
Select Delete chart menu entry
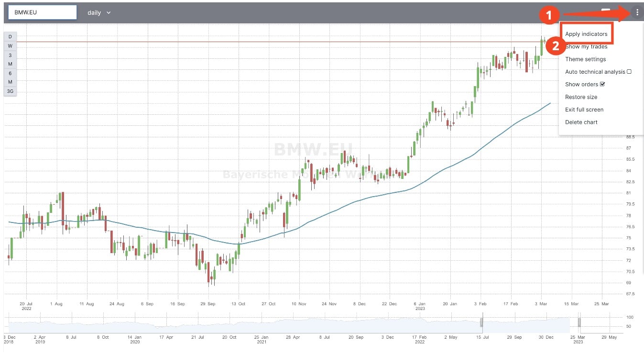(581, 122)
